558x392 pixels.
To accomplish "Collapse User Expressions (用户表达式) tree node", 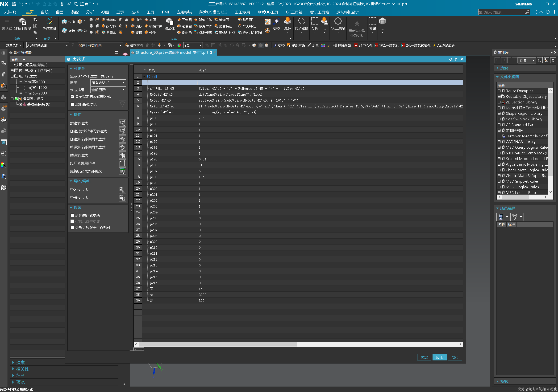I will coord(12,76).
